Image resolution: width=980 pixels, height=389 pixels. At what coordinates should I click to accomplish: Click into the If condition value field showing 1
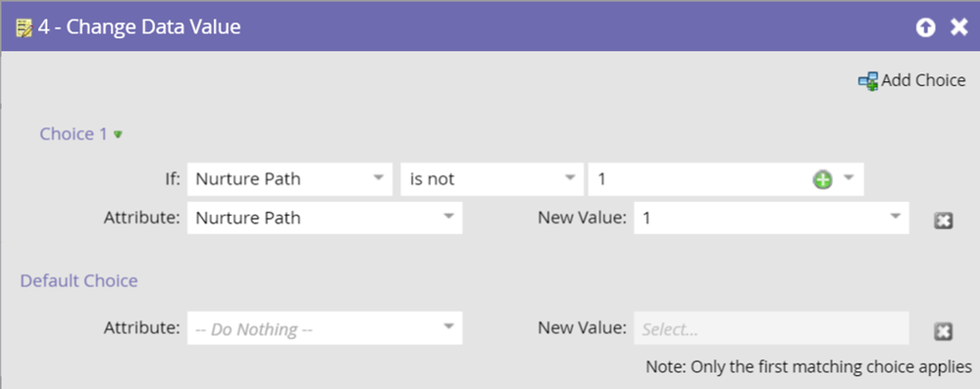coord(698,179)
